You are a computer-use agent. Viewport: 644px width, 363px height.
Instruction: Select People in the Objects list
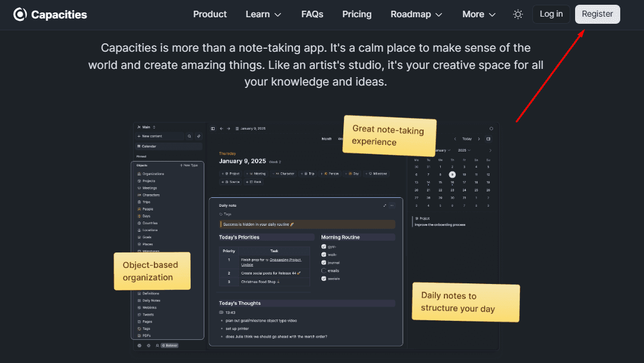[x=145, y=209]
